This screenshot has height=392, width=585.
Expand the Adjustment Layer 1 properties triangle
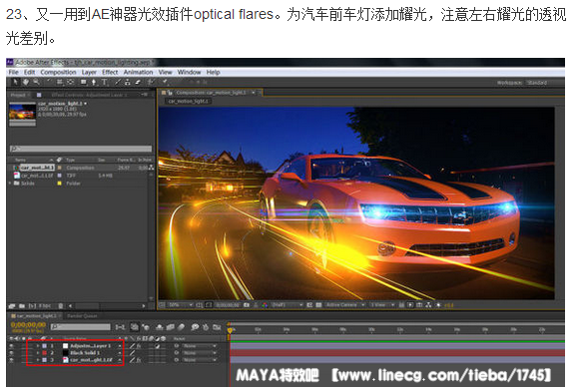click(38, 346)
